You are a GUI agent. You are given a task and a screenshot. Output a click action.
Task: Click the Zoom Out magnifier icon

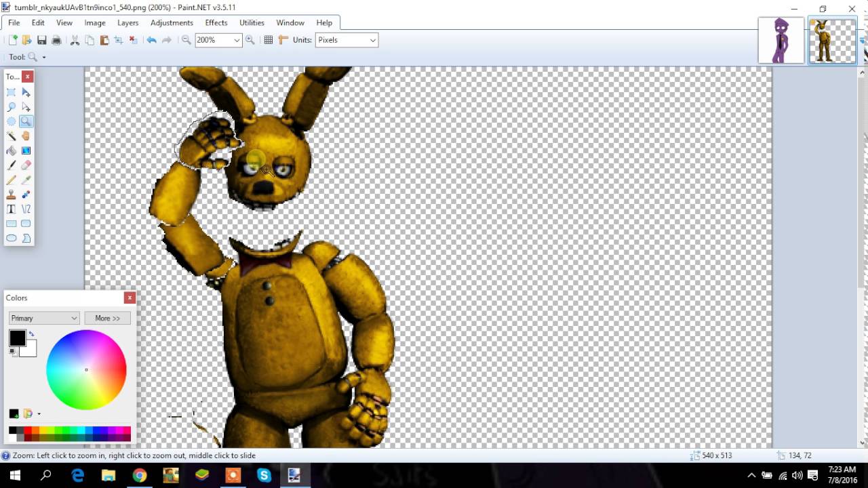pyautogui.click(x=186, y=40)
